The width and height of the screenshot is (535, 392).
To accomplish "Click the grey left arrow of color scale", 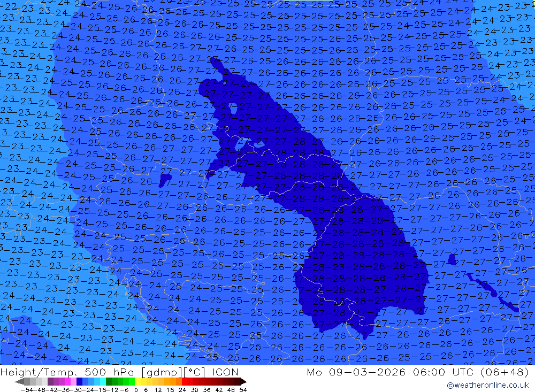I will (x=19, y=381).
